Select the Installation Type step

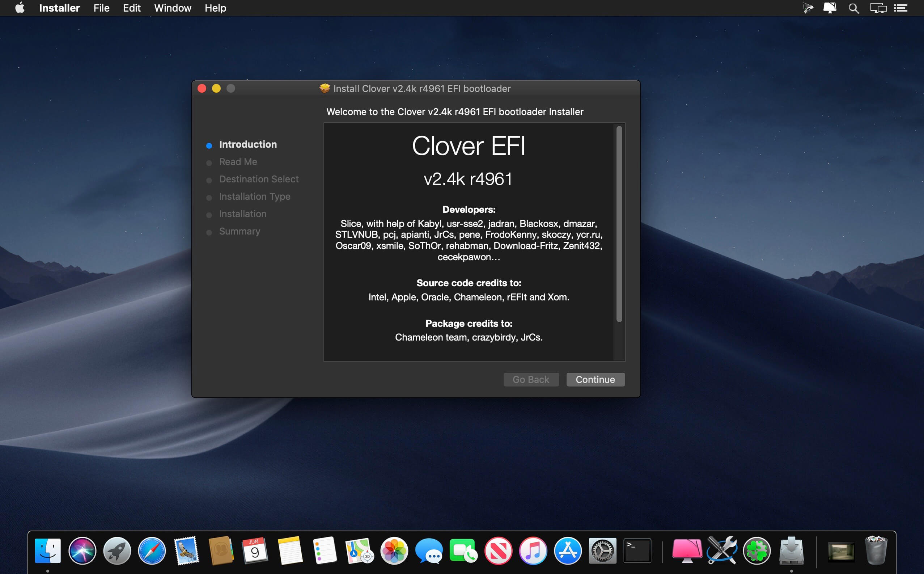(x=254, y=196)
